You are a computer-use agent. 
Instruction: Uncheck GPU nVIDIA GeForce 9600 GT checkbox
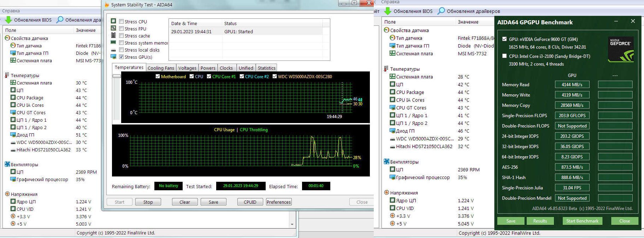point(504,39)
